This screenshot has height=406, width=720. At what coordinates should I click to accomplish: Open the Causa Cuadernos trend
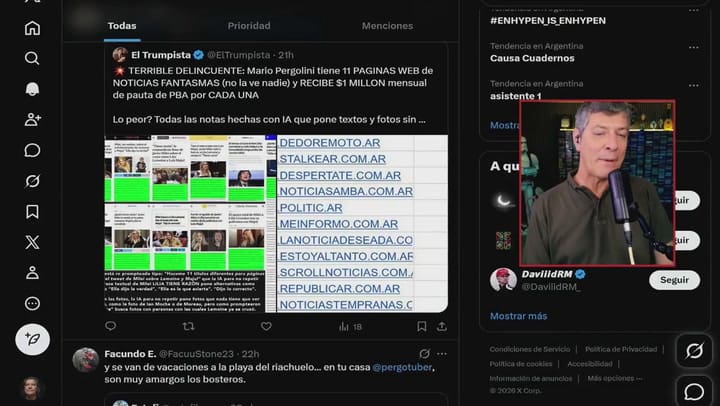(532, 58)
